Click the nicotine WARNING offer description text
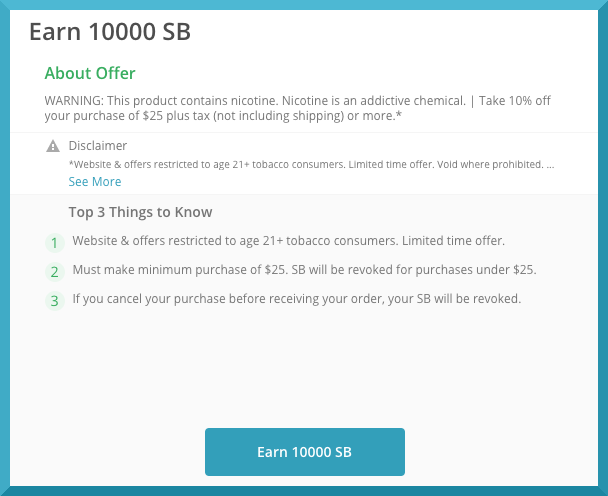Screen dimensions: 608x496 (297, 108)
